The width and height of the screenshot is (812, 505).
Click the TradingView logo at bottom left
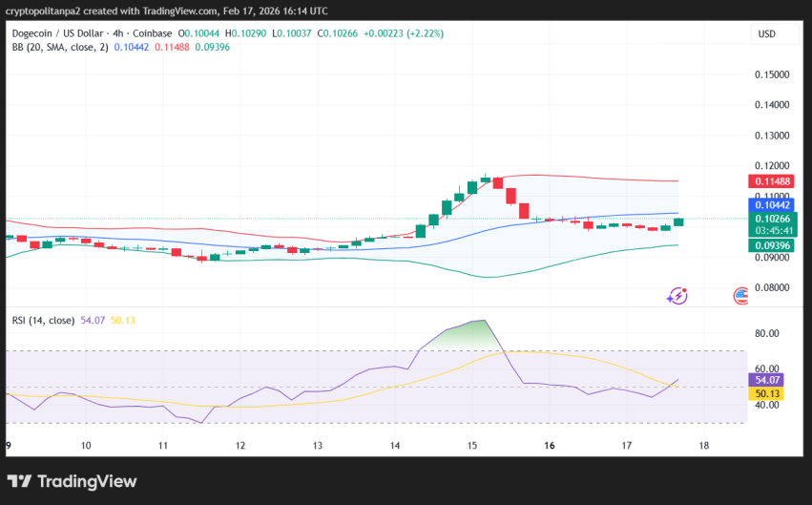(73, 481)
